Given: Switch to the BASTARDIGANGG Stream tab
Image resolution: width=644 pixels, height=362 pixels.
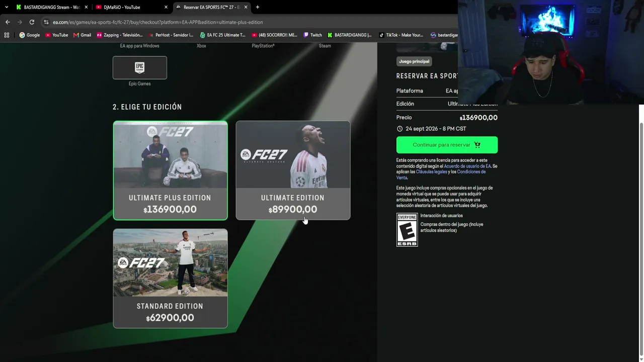Looking at the screenshot, I should click(x=52, y=7).
